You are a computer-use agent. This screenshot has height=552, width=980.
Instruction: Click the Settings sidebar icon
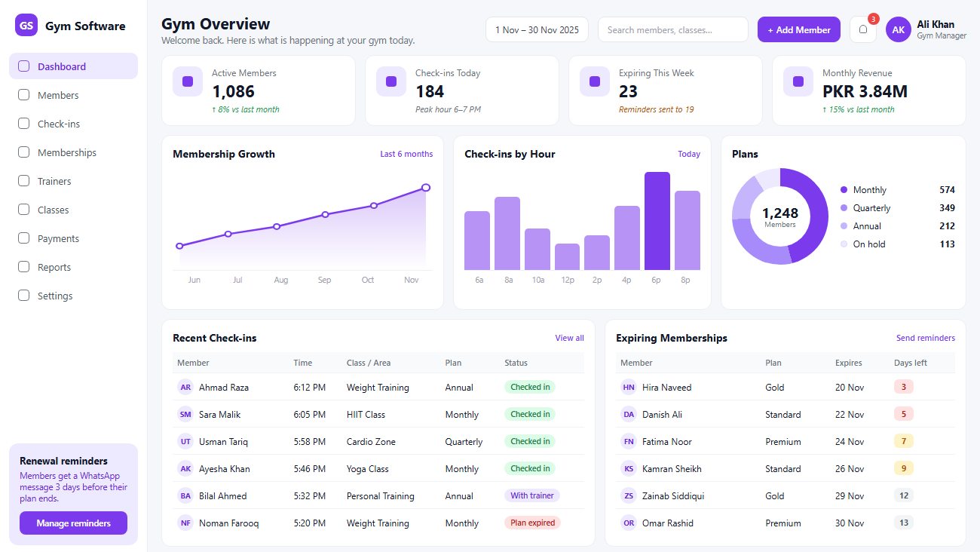coord(23,296)
